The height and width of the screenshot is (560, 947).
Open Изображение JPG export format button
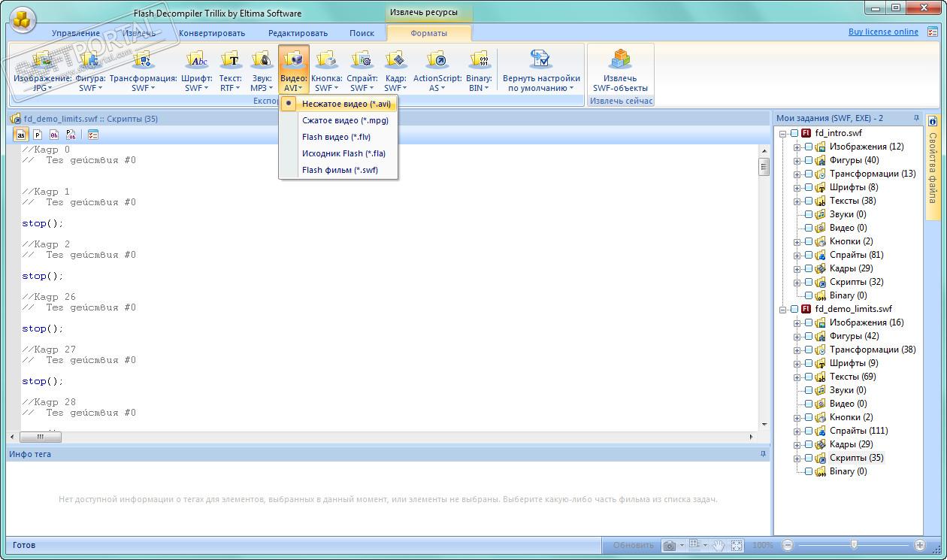(x=42, y=71)
